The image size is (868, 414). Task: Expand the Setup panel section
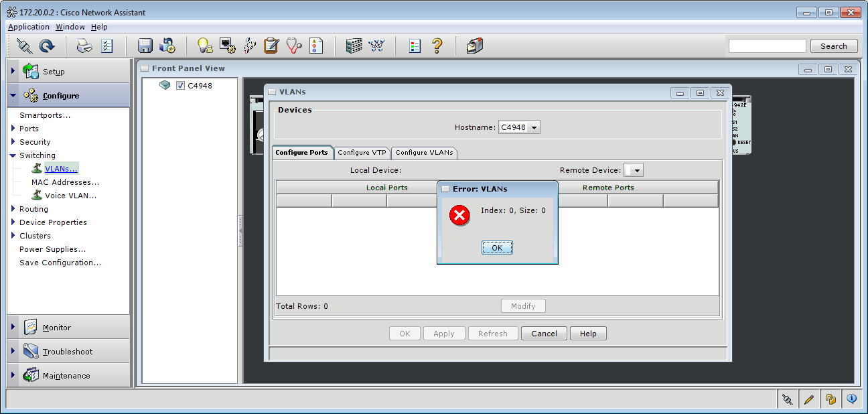point(68,71)
